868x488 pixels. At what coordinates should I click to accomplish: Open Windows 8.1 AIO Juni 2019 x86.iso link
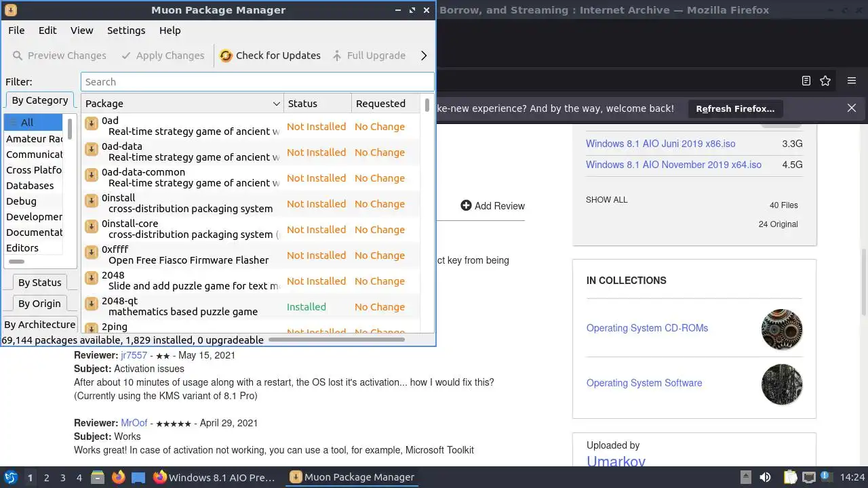tap(660, 144)
